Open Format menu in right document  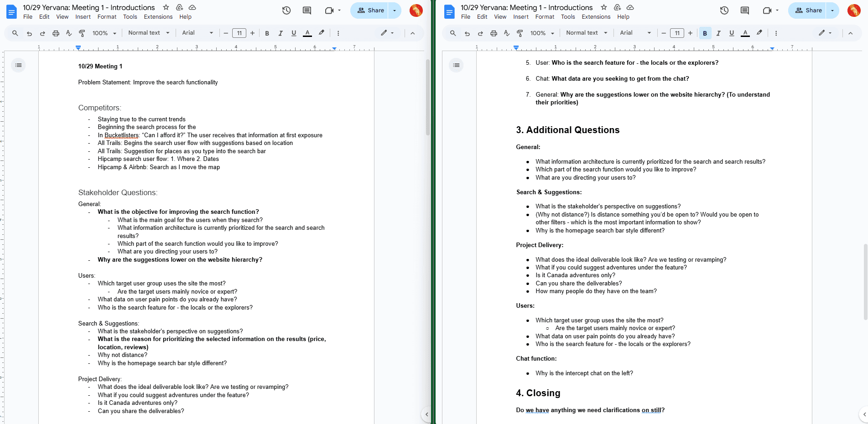pos(545,17)
